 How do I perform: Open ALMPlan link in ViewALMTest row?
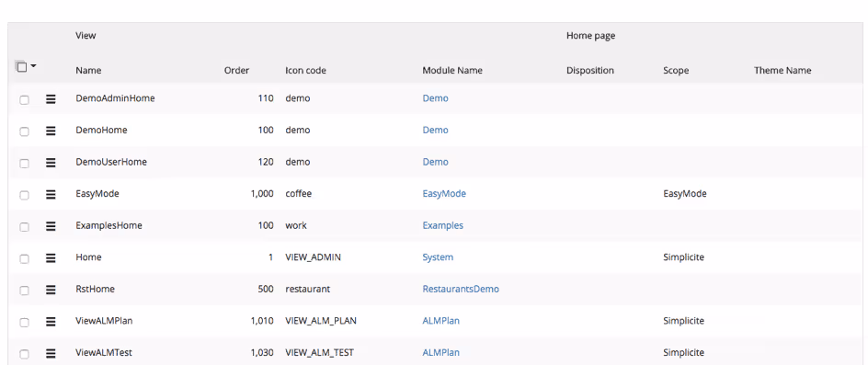coord(440,353)
